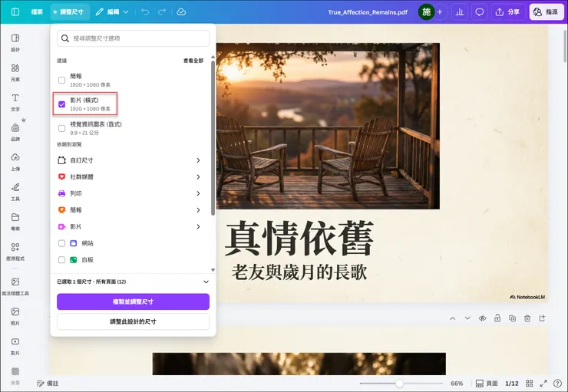
Task: Toggle the sidebar panel icon in header
Action: 15,12
